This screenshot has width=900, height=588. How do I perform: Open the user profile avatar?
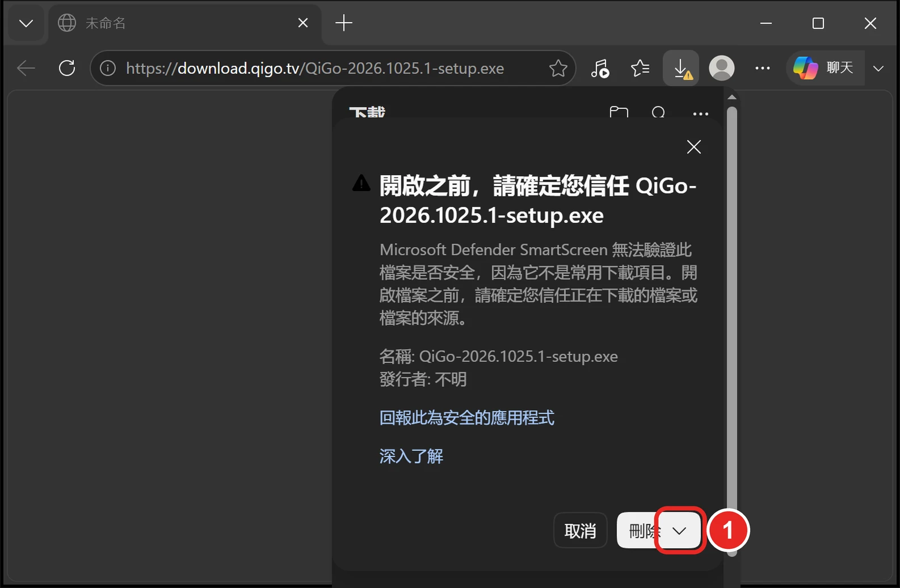pos(722,69)
